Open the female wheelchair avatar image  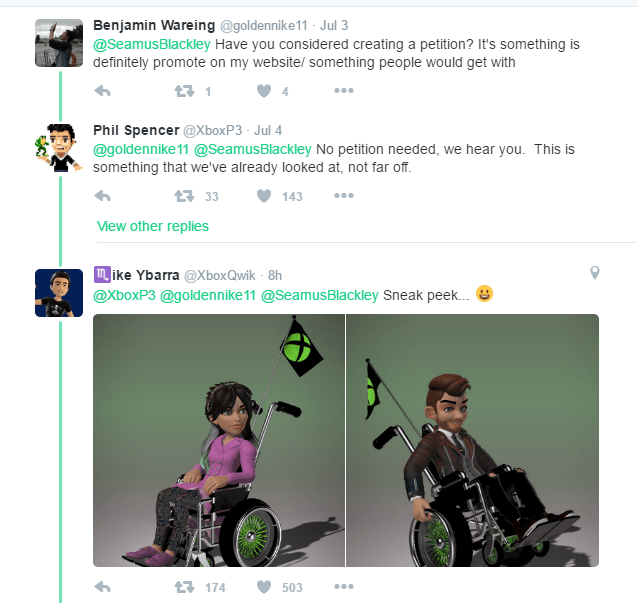point(218,440)
